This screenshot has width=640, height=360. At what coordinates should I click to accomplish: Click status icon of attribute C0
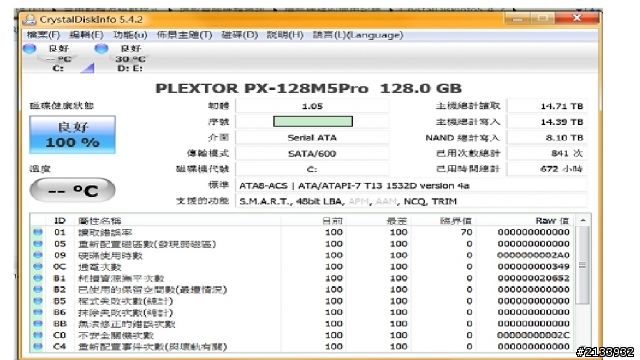(38, 335)
